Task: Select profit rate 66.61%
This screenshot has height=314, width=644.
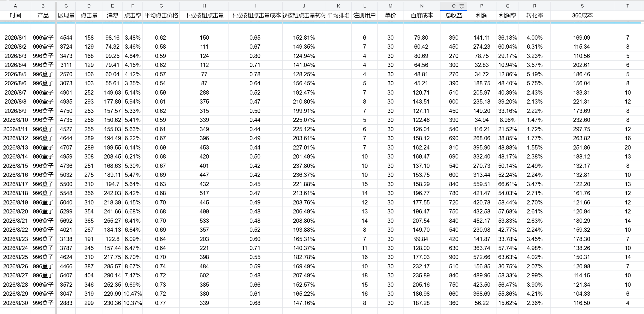Action: (507, 184)
